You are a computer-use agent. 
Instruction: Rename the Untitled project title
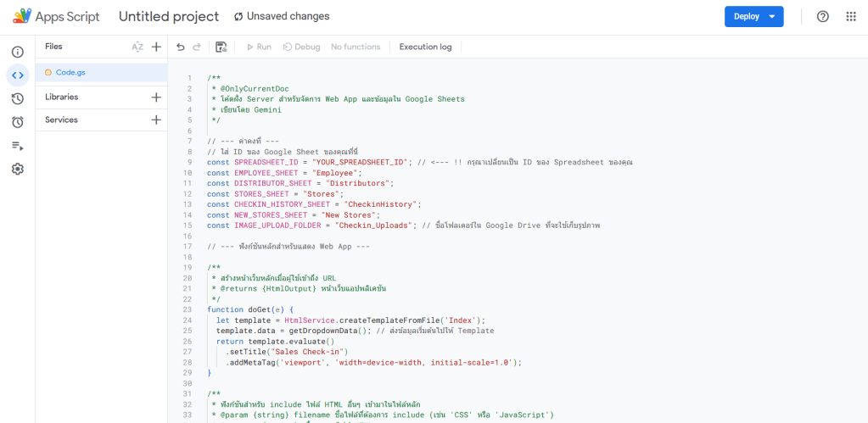tap(169, 17)
